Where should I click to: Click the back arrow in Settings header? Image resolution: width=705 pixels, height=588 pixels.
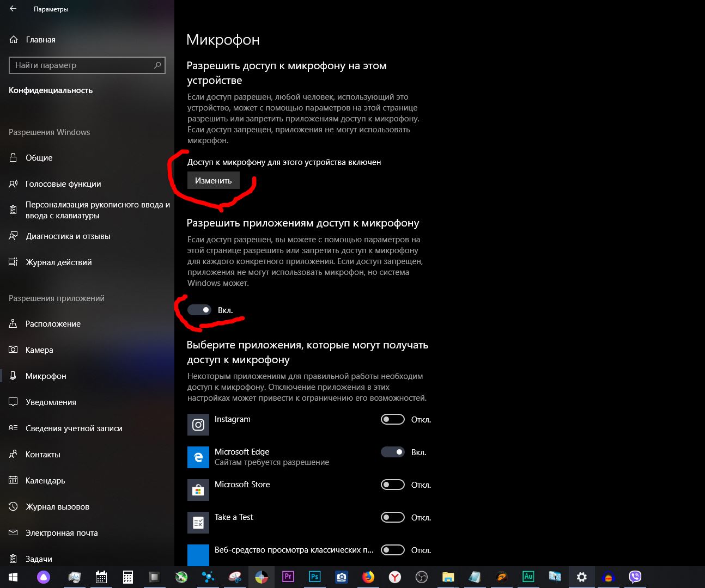pyautogui.click(x=13, y=9)
